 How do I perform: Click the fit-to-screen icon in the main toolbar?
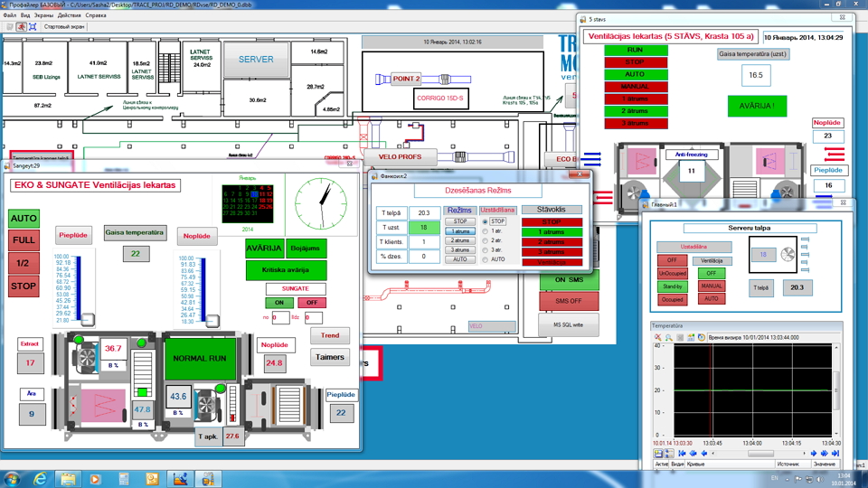(x=33, y=27)
